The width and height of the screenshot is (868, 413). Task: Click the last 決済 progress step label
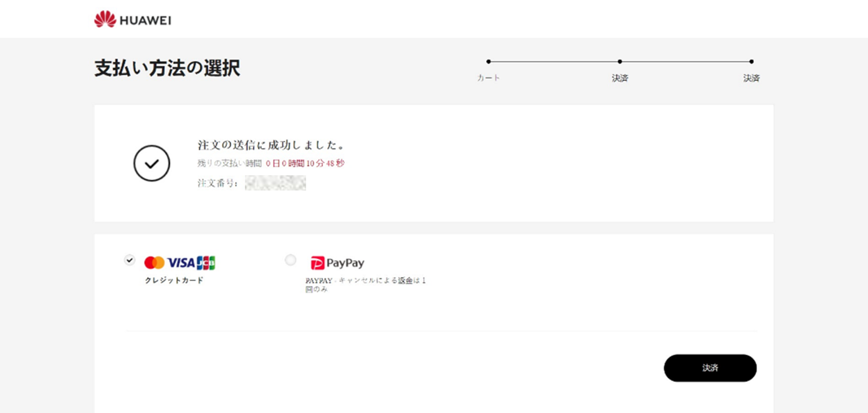(x=751, y=78)
